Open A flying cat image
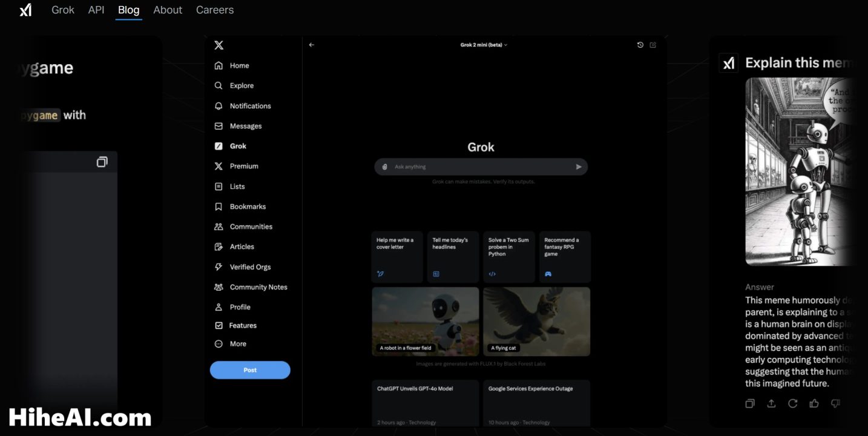Screen dimensions: 868x436 pos(537,322)
